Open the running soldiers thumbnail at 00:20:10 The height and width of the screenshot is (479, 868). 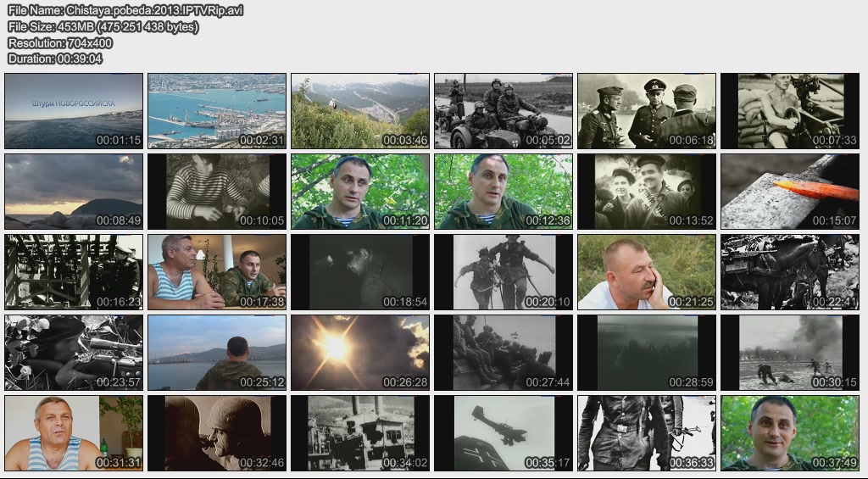(504, 272)
